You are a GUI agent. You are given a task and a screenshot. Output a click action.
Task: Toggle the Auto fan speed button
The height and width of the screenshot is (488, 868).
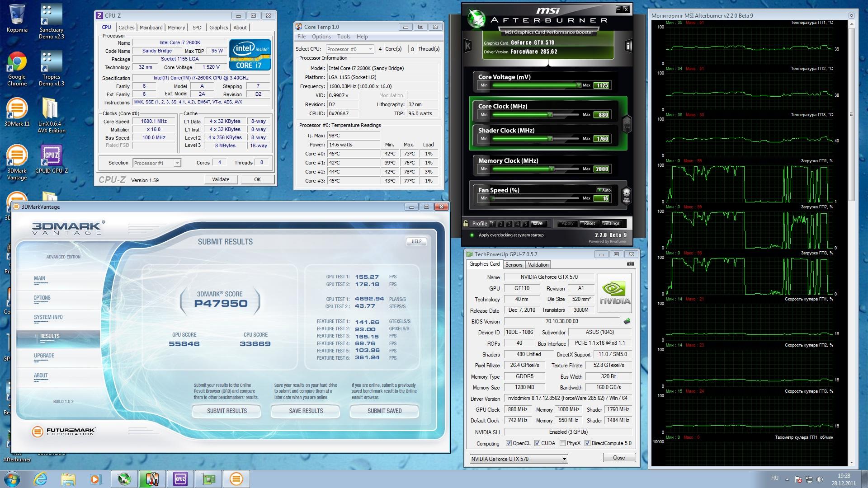[x=604, y=190]
